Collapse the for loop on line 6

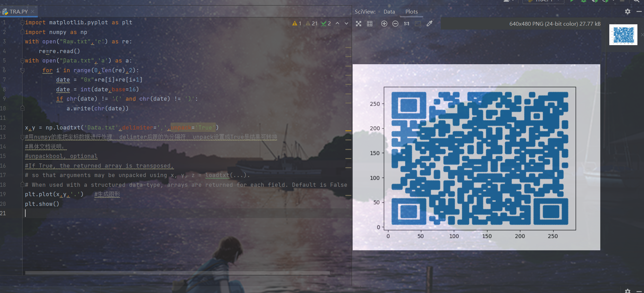pos(22,70)
